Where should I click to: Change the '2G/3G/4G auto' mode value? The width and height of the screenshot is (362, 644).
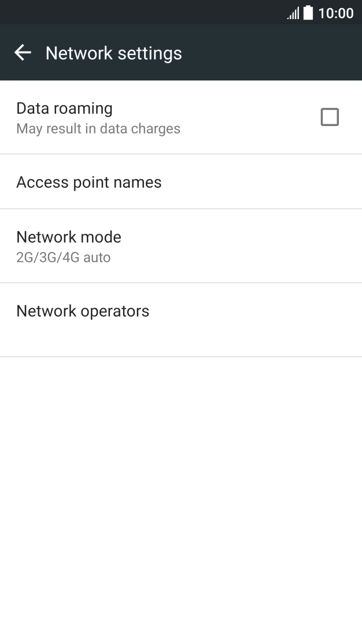click(63, 257)
